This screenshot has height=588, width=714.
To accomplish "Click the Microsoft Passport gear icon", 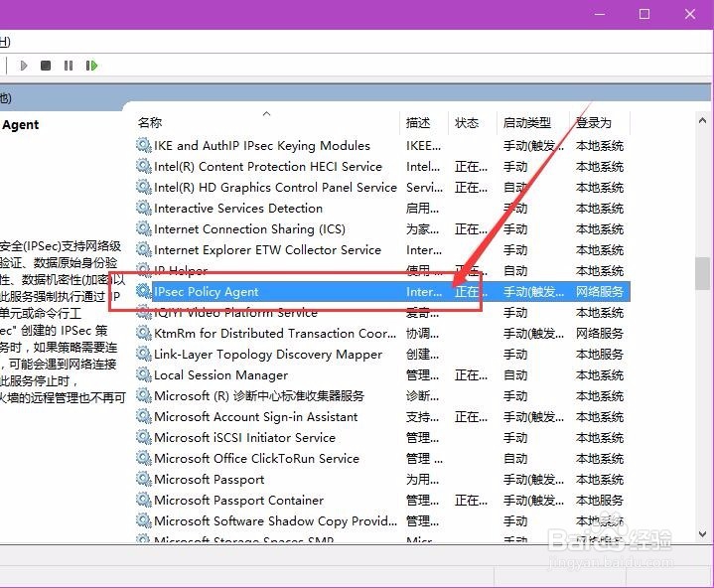I will coord(144,479).
